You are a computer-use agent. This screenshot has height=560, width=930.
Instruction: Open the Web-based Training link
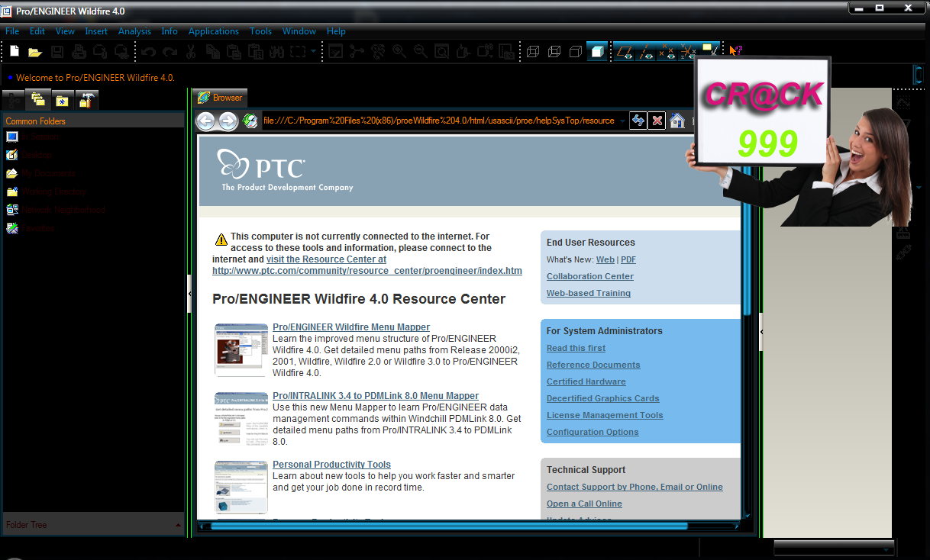pos(589,293)
